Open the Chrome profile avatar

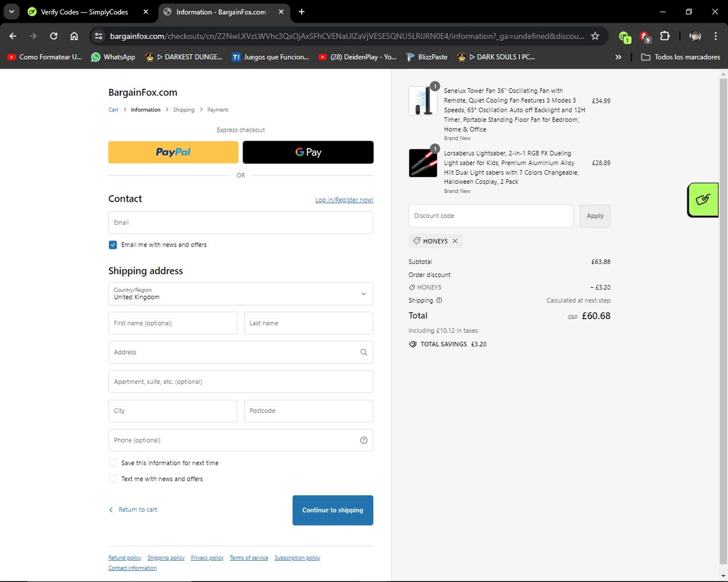point(695,36)
